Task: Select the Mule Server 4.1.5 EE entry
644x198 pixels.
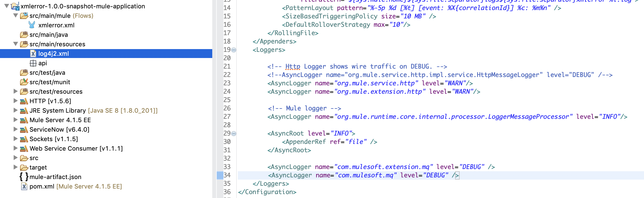Action: pyautogui.click(x=60, y=120)
